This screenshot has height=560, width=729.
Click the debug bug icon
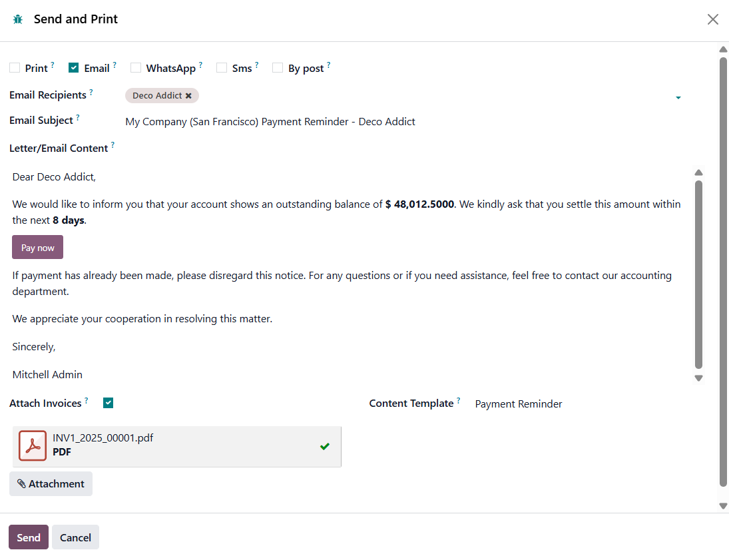click(x=17, y=19)
